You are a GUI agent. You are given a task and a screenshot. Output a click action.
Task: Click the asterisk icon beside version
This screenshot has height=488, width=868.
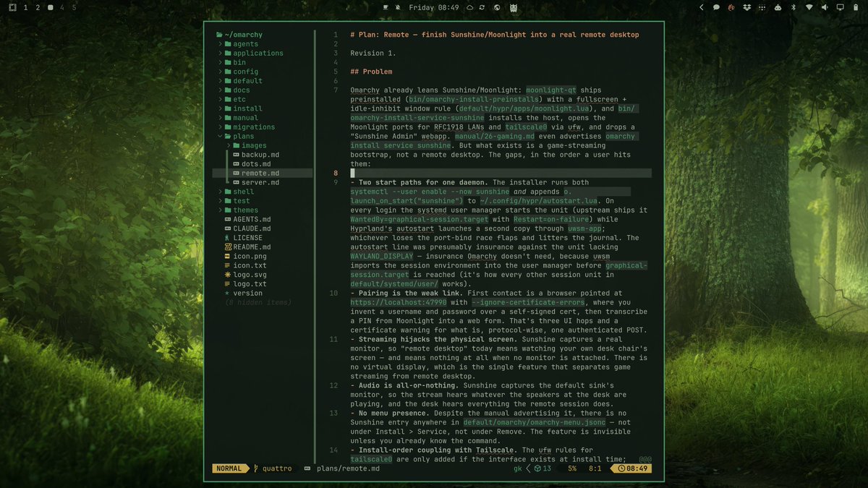pos(227,294)
